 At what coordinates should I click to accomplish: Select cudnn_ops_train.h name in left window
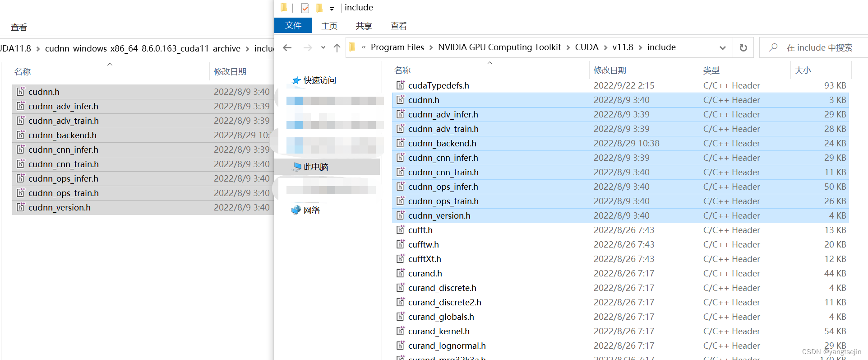pos(64,193)
